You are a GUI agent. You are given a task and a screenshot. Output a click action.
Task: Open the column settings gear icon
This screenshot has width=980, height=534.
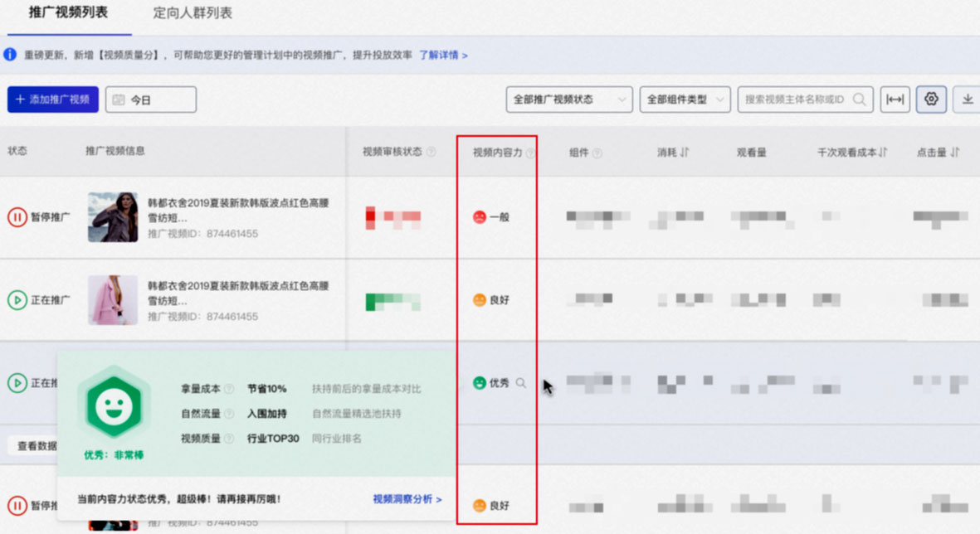click(x=931, y=100)
